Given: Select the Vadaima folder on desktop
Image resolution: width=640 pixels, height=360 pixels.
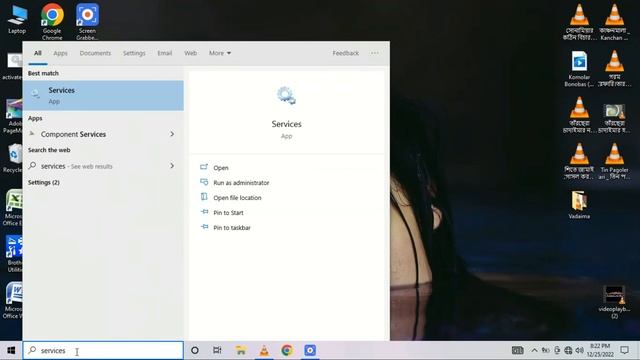Looking at the screenshot, I should coord(579,204).
